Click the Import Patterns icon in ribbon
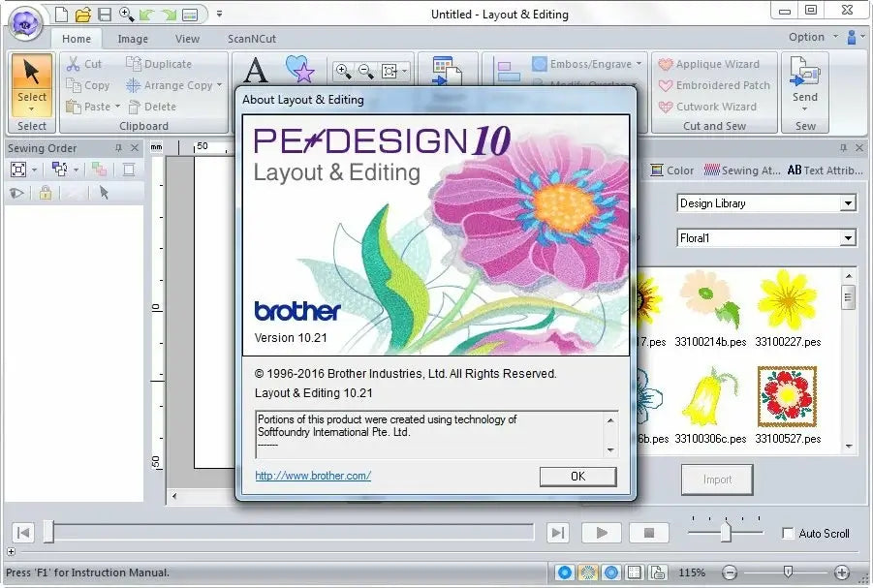873x588 pixels. pyautogui.click(x=447, y=71)
